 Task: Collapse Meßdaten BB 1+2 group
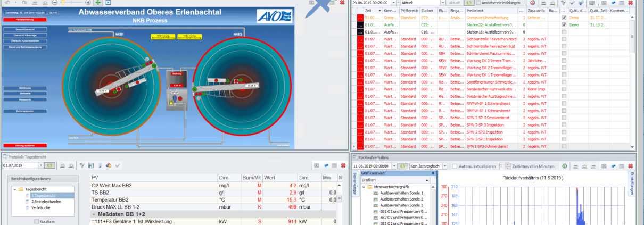tap(93, 213)
